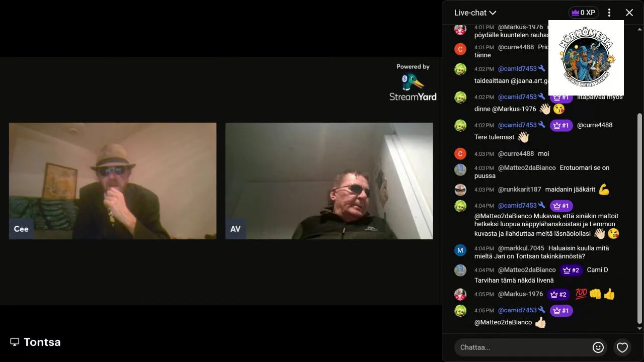Click #1 crown badge in the 4:04 PM @camid7453 message
Screen dimensions: 644x362
pos(561,206)
